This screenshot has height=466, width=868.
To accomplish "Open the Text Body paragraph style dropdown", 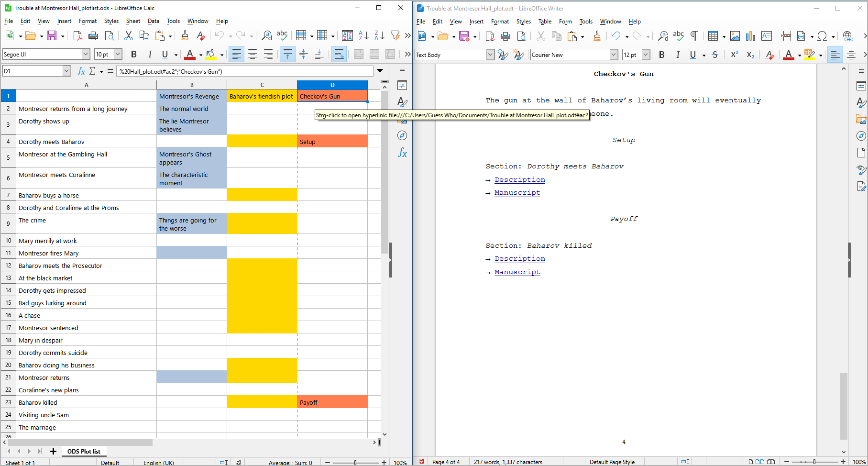I will coord(489,55).
